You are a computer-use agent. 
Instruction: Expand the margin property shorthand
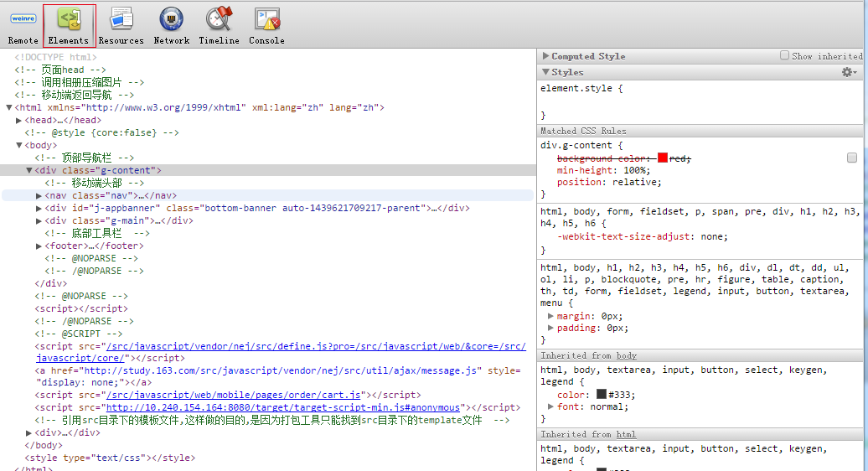550,316
